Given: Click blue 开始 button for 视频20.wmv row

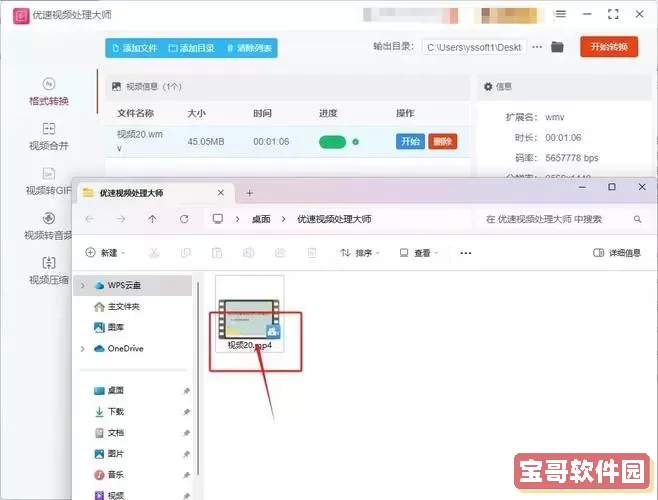Looking at the screenshot, I should tap(410, 141).
